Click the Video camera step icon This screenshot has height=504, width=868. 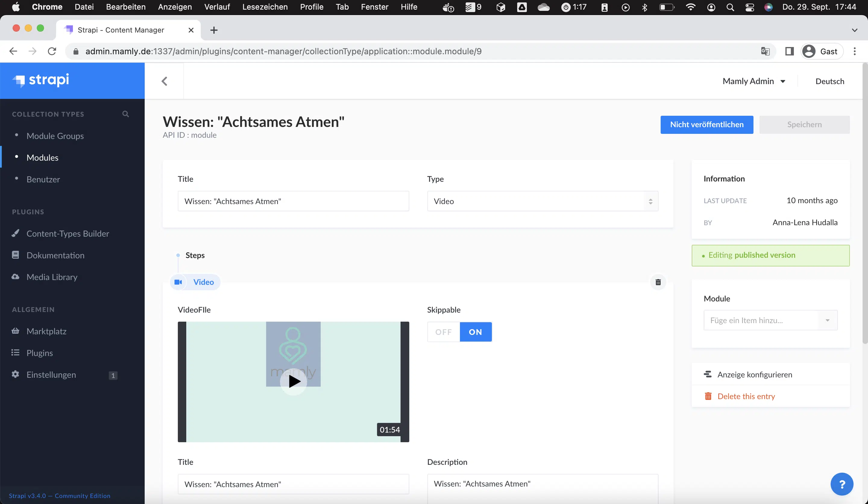tap(178, 282)
